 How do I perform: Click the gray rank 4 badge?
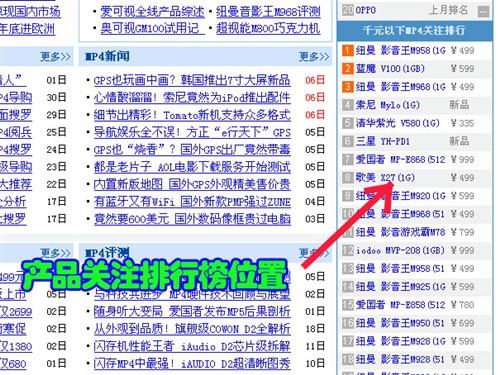347,105
